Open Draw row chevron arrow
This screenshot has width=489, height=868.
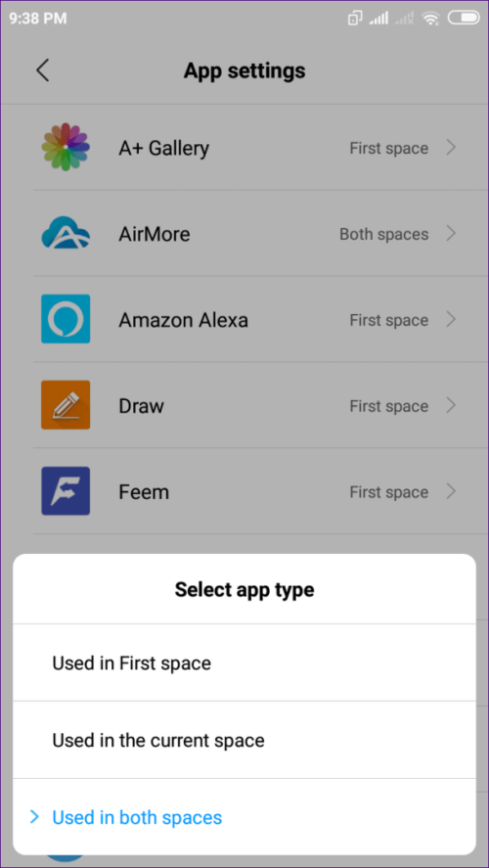(x=452, y=406)
